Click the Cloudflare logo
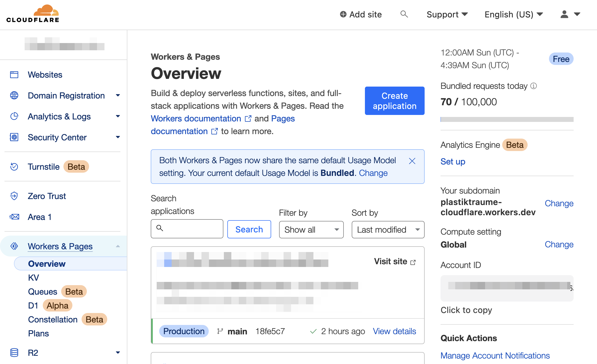Viewport: 597px width, 364px height. click(x=33, y=14)
